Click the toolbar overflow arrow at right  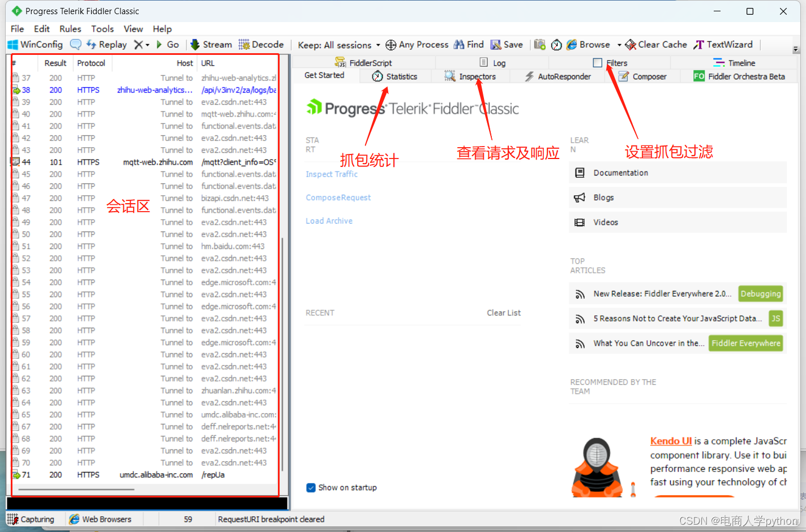pyautogui.click(x=796, y=50)
